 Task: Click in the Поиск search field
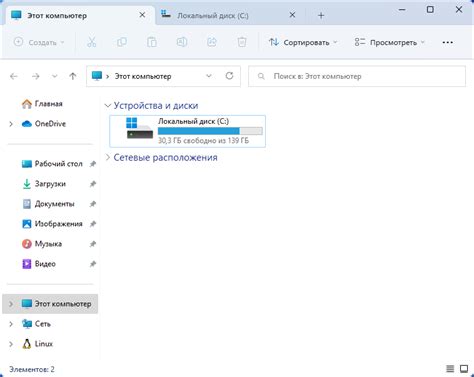pos(357,76)
